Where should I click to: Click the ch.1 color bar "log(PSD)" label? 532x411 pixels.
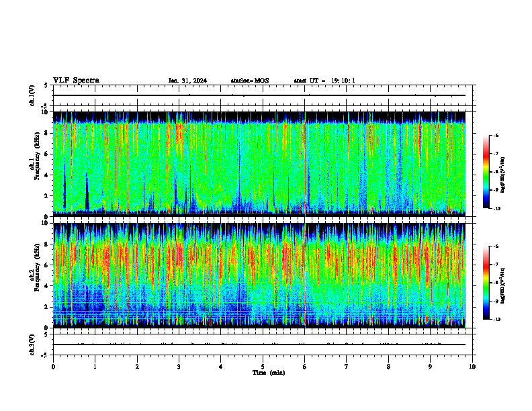coord(502,175)
